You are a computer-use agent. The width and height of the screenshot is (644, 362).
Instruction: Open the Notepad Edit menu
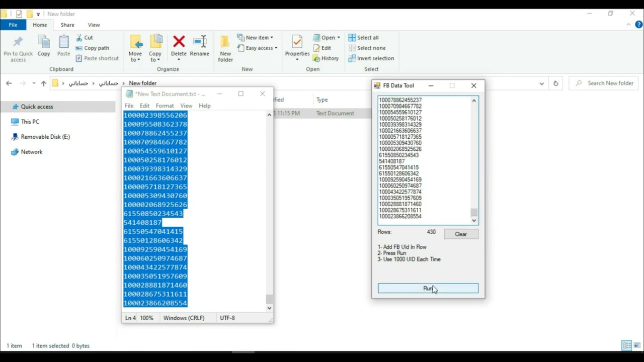(144, 106)
